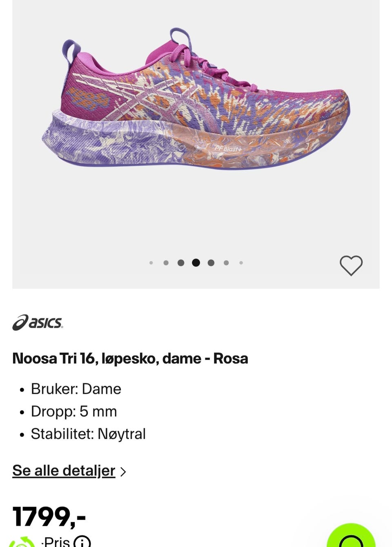Select the active fourth carousel dot
This screenshot has height=547, width=392.
pos(196,263)
